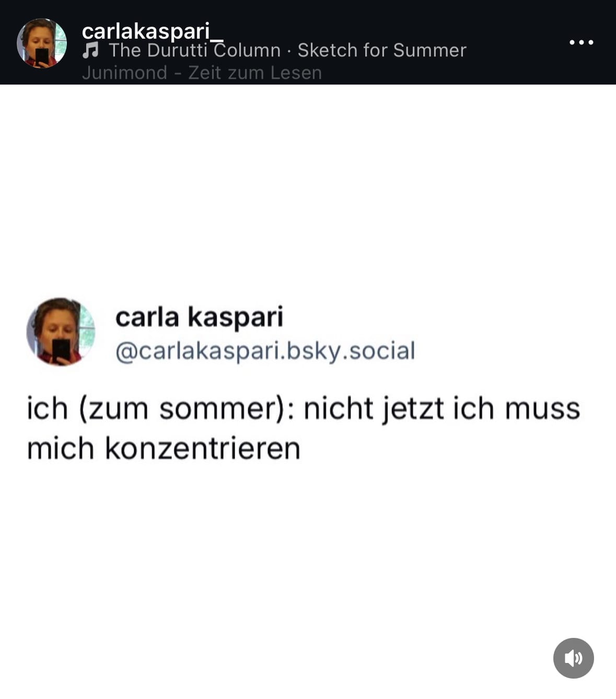616x699 pixels.
Task: Click the post text starting ich (zum sommer)
Action: pyautogui.click(x=303, y=428)
